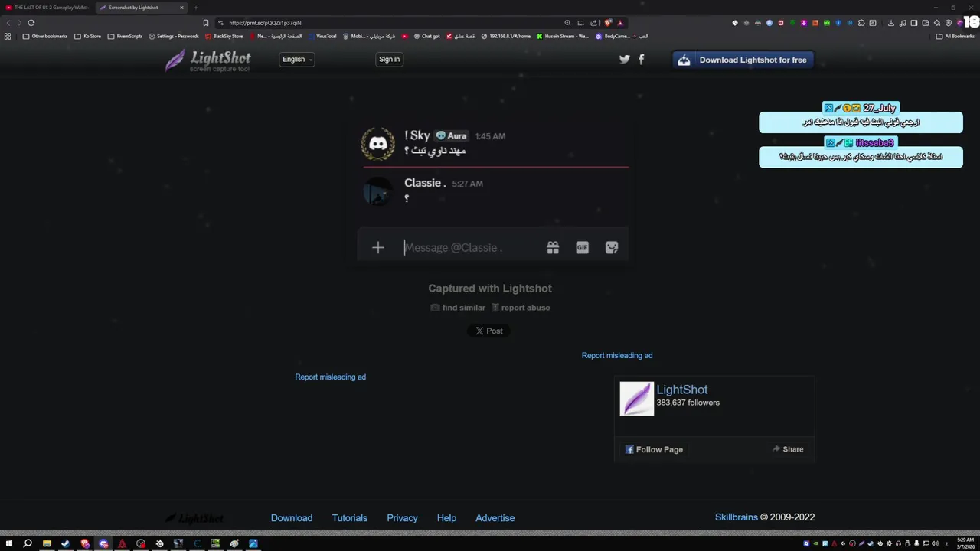Image resolution: width=980 pixels, height=551 pixels.
Task: Open the Settings - Passwords bookmark
Action: (174, 36)
